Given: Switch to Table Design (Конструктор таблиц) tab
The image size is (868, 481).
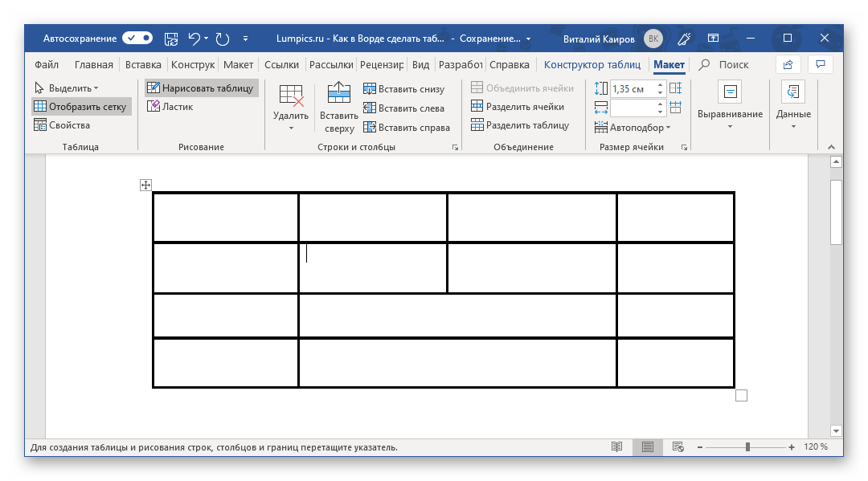Looking at the screenshot, I should [x=592, y=65].
